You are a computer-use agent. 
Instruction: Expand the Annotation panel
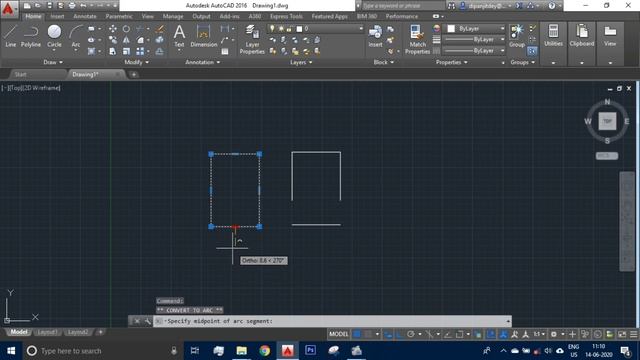(203, 62)
